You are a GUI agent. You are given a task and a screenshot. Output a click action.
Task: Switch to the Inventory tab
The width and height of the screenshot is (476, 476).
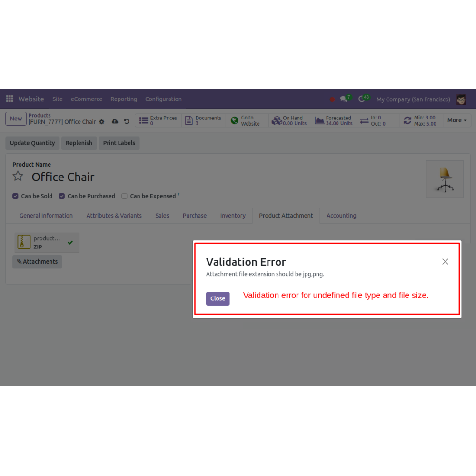[x=233, y=216]
